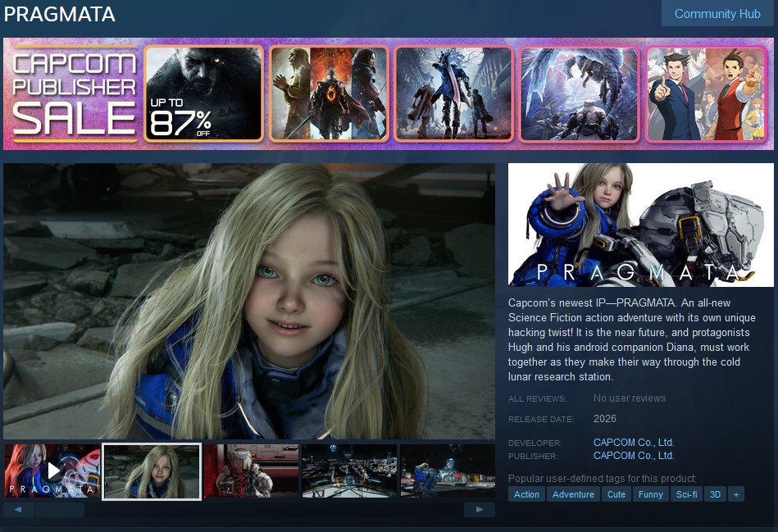This screenshot has width=778, height=532.
Task: Open the Ace Attorney sale tile
Action: 707,93
